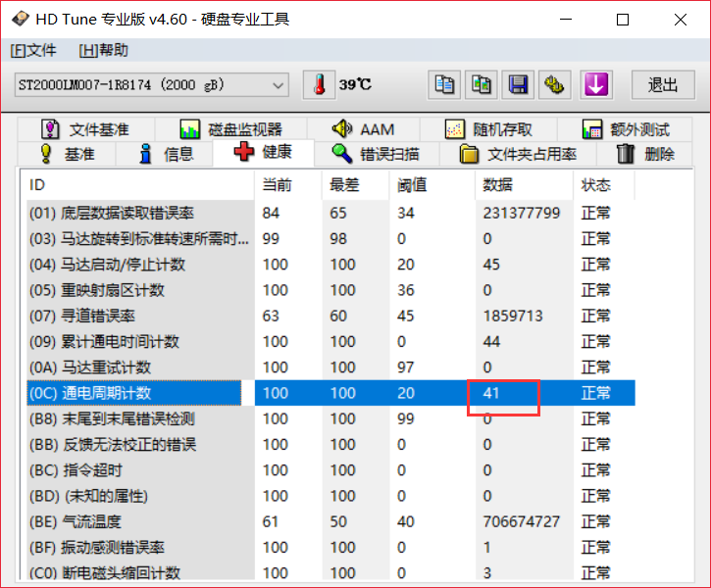Viewport: 711px width, 588px height.
Task: Open the drive selection dropdown ST2000LM007
Action: [151, 84]
